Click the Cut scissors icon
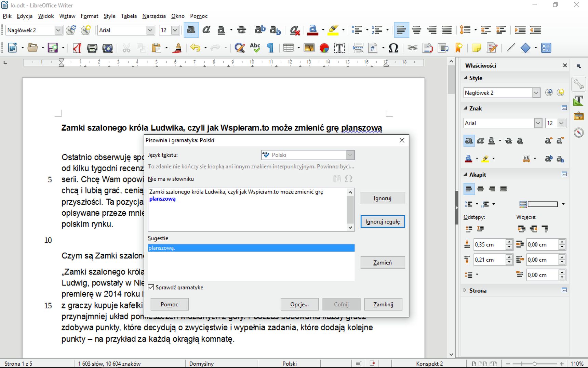The width and height of the screenshot is (588, 368). [x=126, y=48]
